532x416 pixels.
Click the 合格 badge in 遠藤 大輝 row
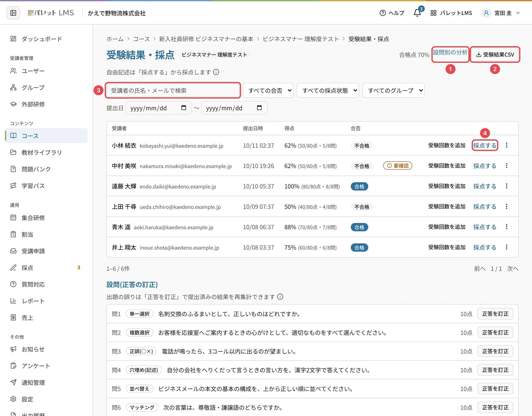coord(359,186)
